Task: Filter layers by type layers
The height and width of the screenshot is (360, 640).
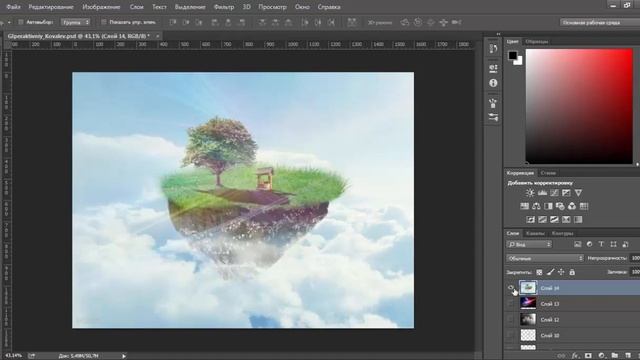Action: [601, 244]
